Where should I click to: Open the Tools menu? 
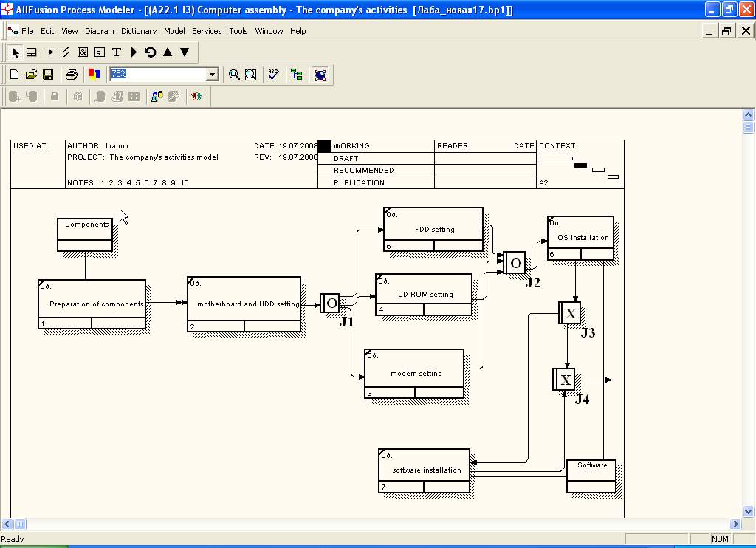(x=238, y=31)
